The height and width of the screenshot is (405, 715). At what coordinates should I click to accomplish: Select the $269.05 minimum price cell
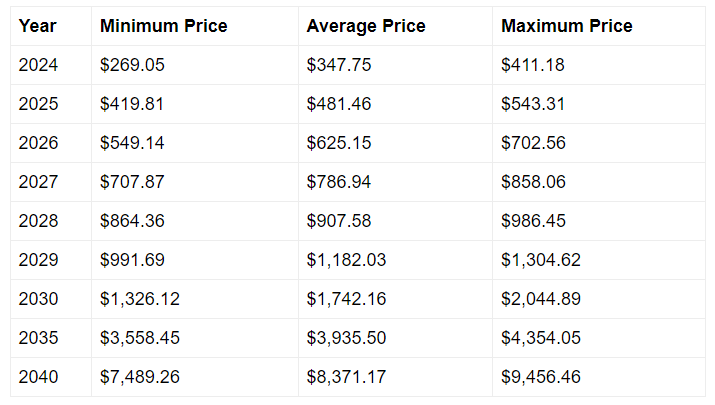coord(132,65)
